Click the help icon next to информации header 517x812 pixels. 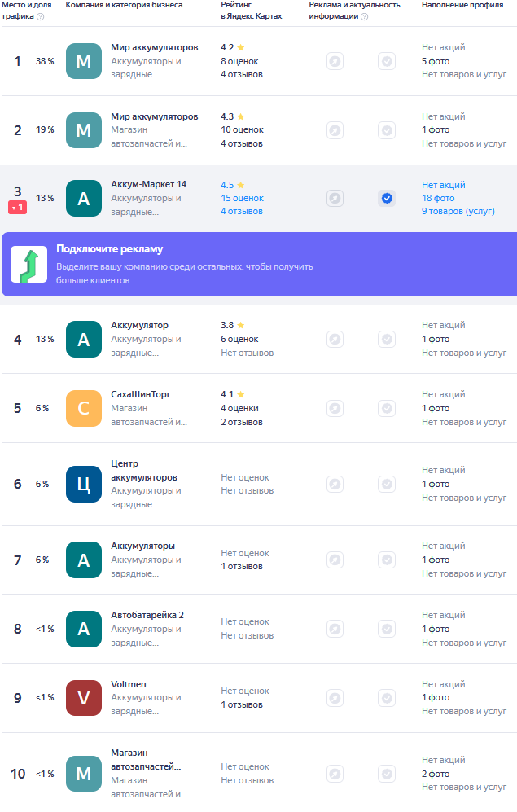click(x=364, y=16)
